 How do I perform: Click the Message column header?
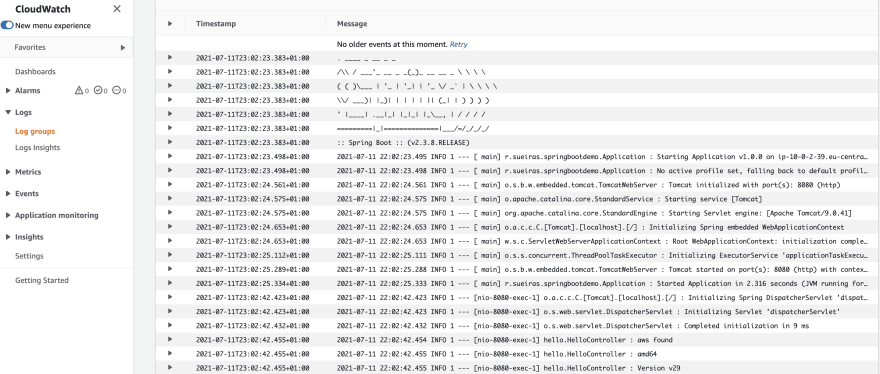click(x=352, y=24)
